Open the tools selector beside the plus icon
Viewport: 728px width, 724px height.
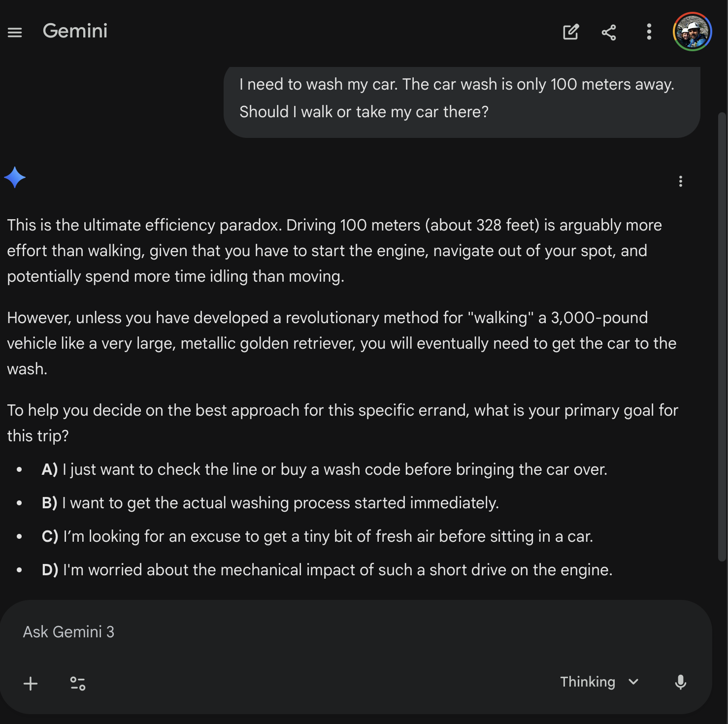(77, 683)
